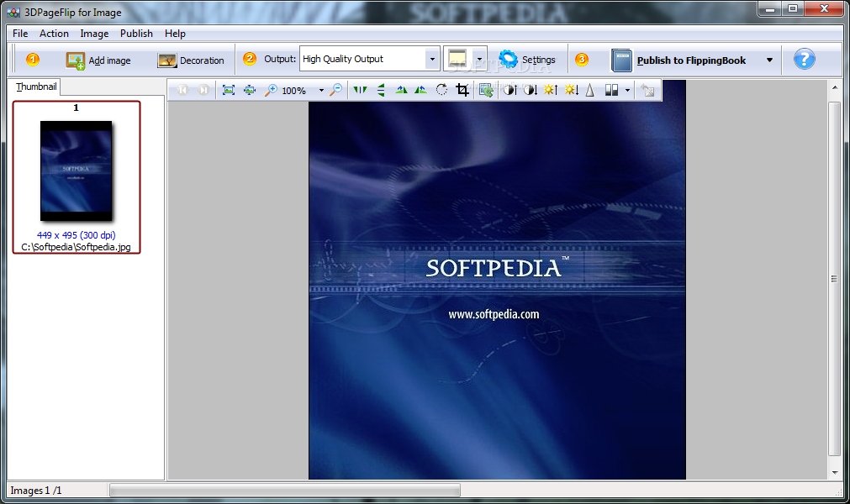
Task: Click the vertical scrollbar up arrow
Action: (835, 87)
